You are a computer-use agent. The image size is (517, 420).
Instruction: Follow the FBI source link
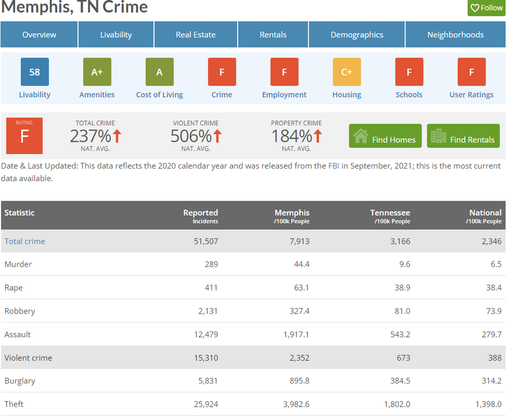coord(334,166)
